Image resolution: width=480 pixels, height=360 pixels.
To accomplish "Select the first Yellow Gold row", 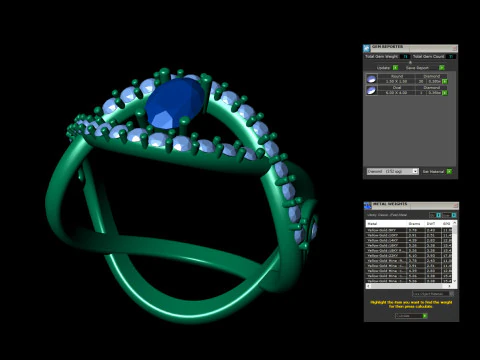I will pos(409,230).
